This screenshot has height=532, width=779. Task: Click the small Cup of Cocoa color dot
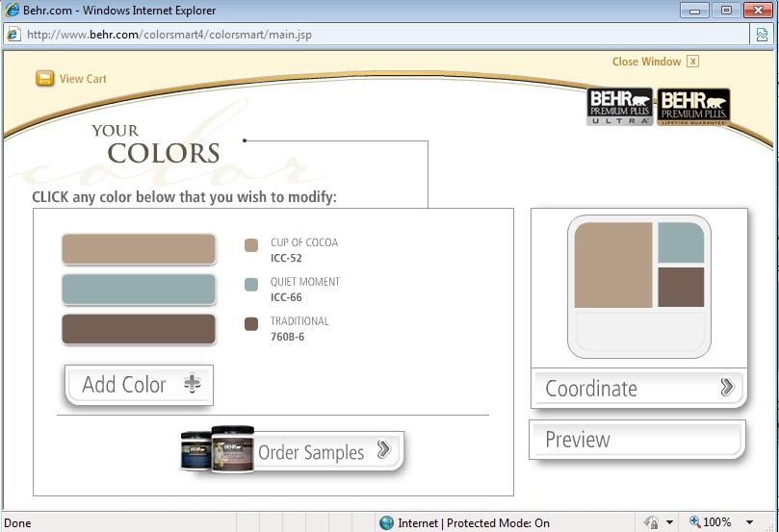(251, 245)
